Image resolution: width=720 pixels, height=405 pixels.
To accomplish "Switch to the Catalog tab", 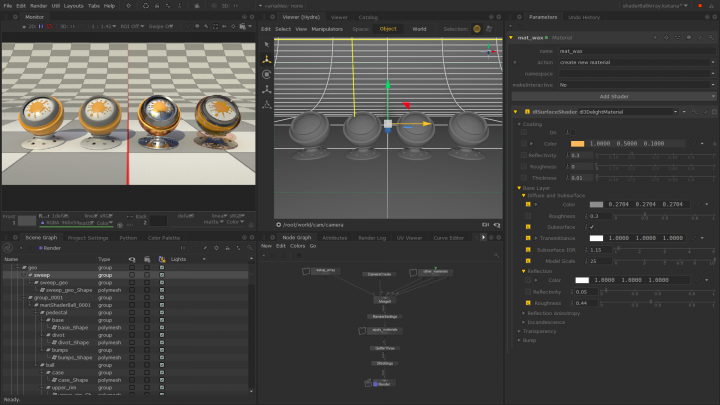I will [368, 17].
